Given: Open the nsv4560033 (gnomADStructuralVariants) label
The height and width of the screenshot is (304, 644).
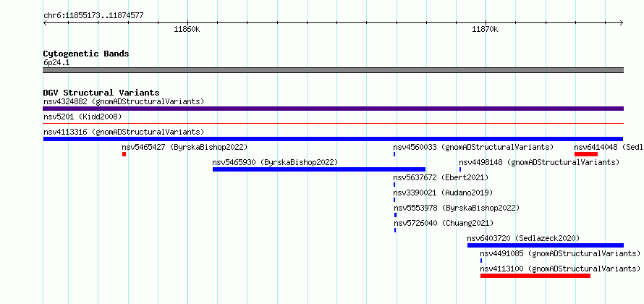Looking at the screenshot, I should click(x=473, y=147).
